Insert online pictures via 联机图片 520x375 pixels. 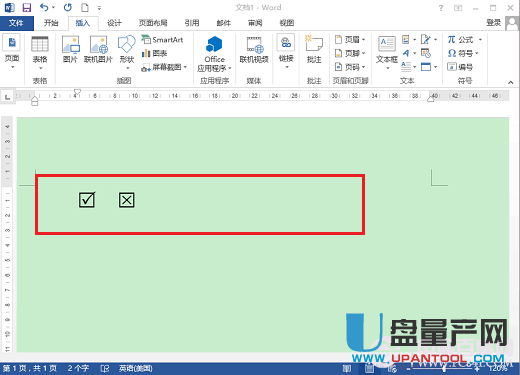[x=98, y=49]
